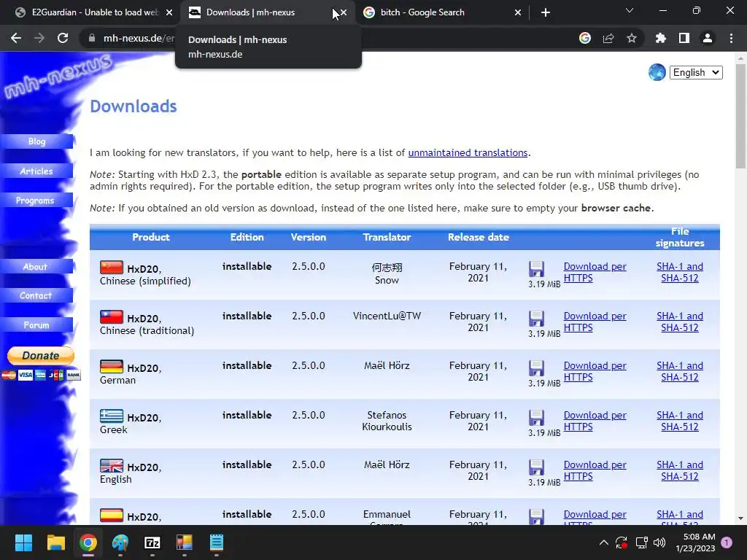Open the Chrome profile avatar

click(708, 38)
